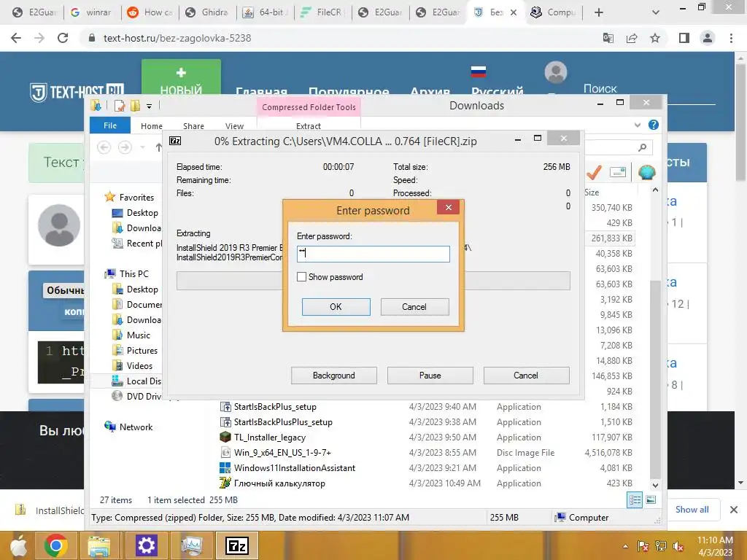The height and width of the screenshot is (560, 747).
Task: Open the View ribbon tab
Action: (234, 125)
